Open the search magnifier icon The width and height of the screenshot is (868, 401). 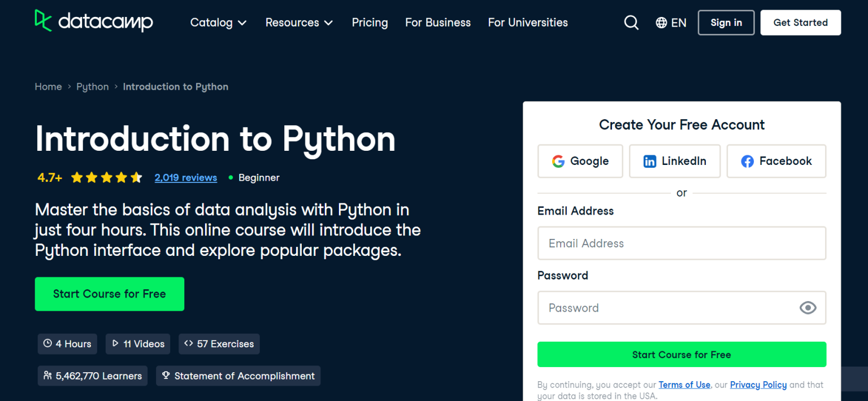click(x=631, y=22)
